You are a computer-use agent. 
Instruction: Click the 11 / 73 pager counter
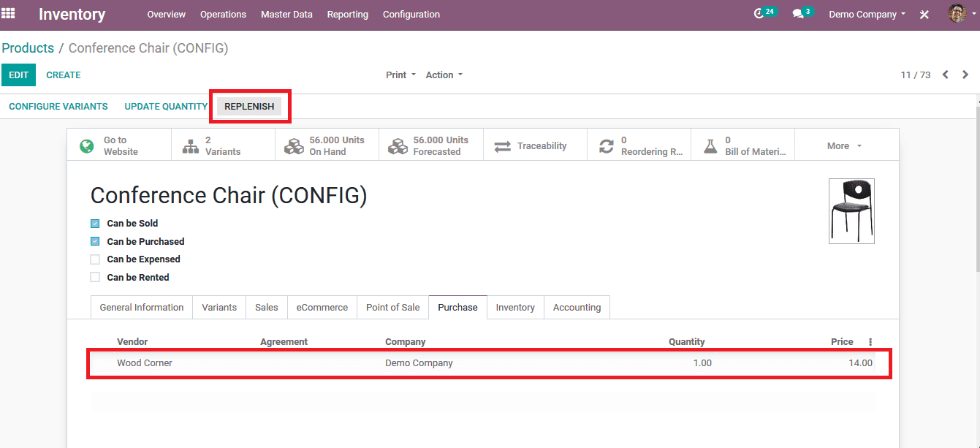click(916, 75)
